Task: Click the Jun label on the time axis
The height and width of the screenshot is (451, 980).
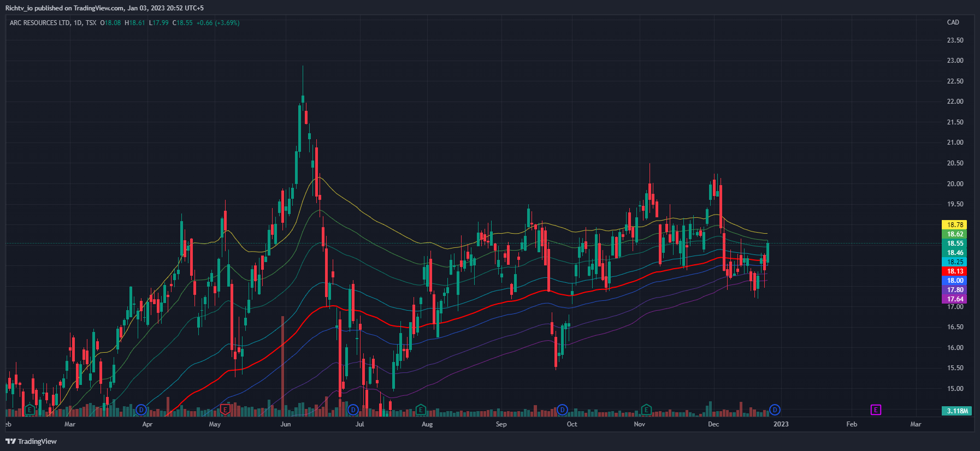Action: pyautogui.click(x=286, y=424)
